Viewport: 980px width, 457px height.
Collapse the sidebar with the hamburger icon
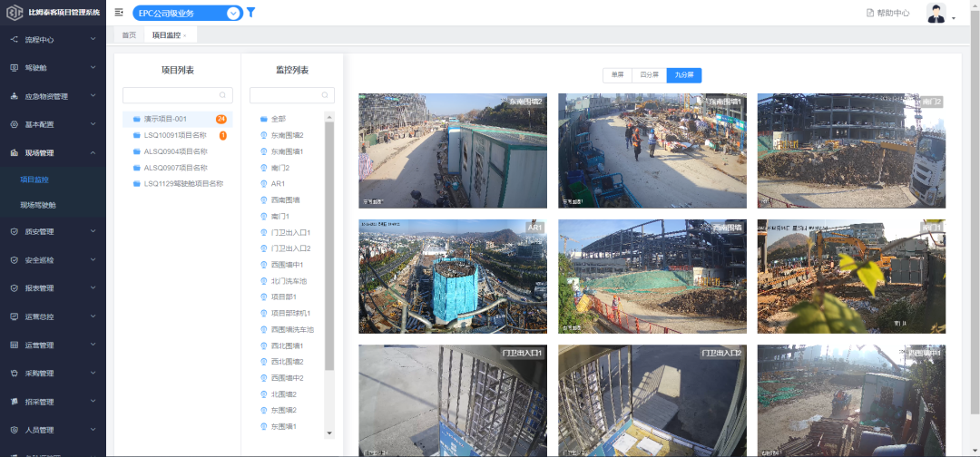pos(119,12)
